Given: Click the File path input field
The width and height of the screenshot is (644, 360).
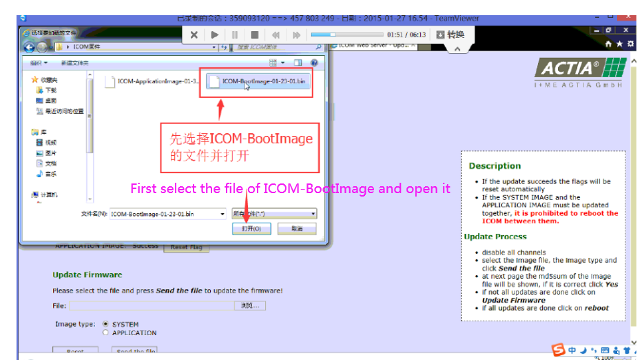Looking at the screenshot, I should pyautogui.click(x=152, y=306).
